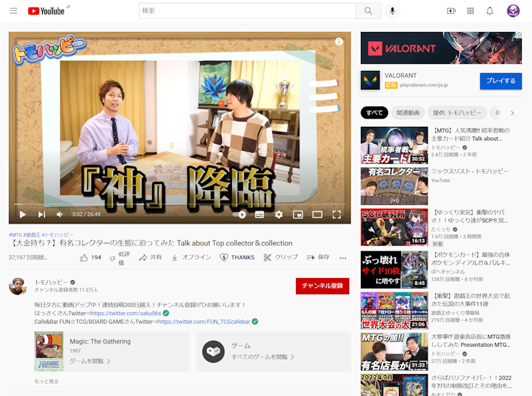Go to YouTube home via logo
The image size is (532, 396).
click(x=46, y=11)
